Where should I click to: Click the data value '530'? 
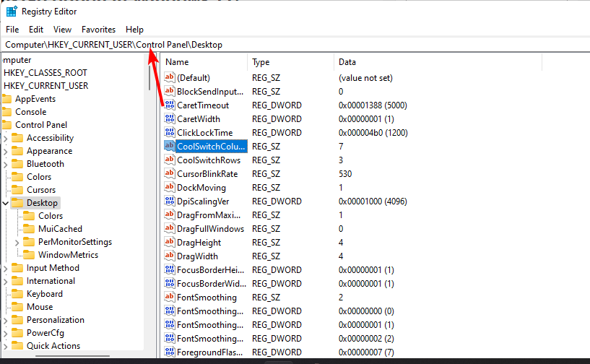[x=345, y=174]
